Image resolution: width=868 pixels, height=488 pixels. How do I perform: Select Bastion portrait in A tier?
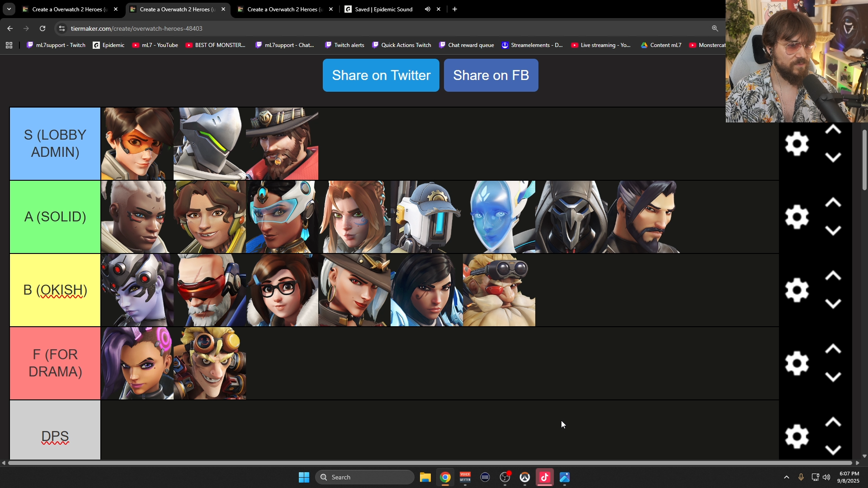pyautogui.click(x=427, y=217)
